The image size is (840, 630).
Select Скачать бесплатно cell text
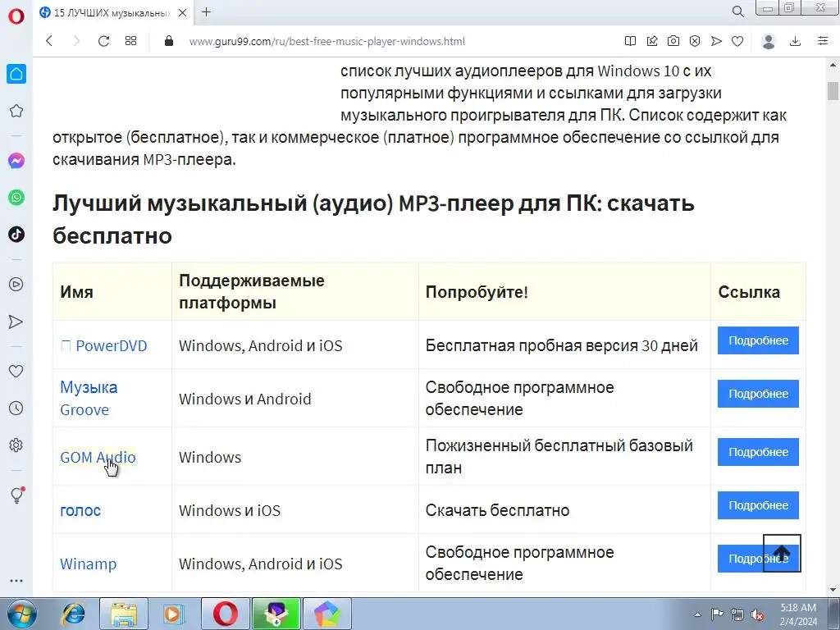point(497,510)
